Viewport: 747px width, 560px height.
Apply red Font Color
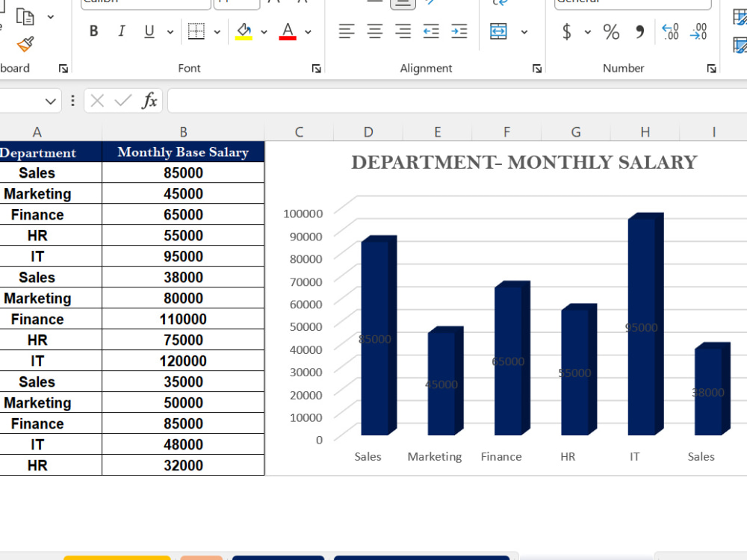288,31
